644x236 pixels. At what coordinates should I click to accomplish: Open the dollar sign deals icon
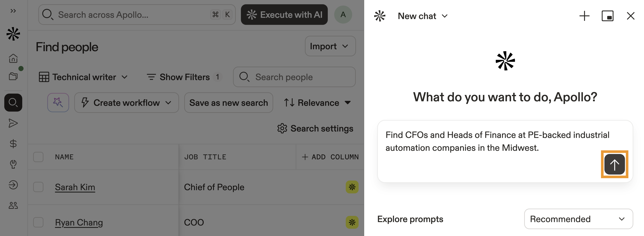click(13, 144)
